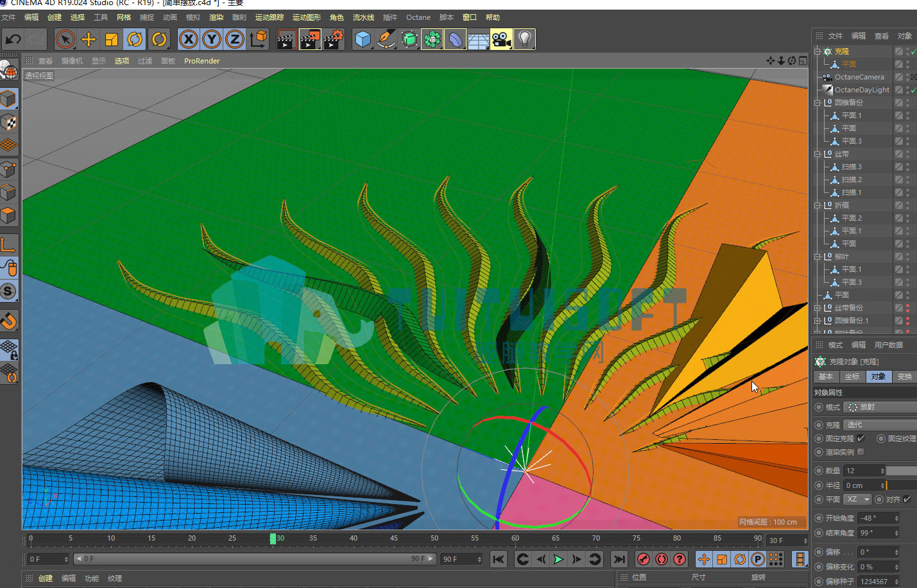This screenshot has width=917, height=588.
Task: Click the Render View clapperboard icon
Action: (286, 40)
